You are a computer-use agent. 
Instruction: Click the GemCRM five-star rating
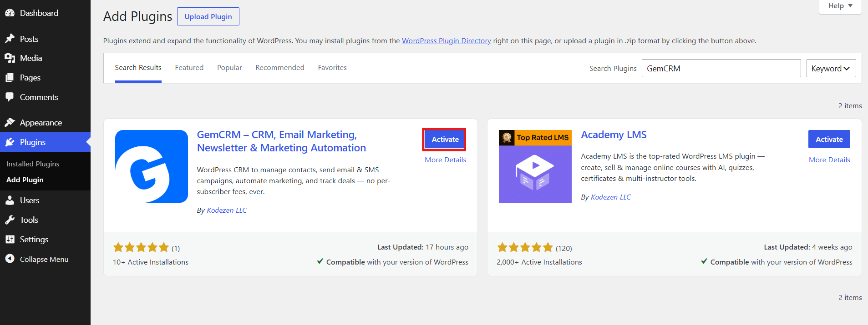[x=141, y=248]
